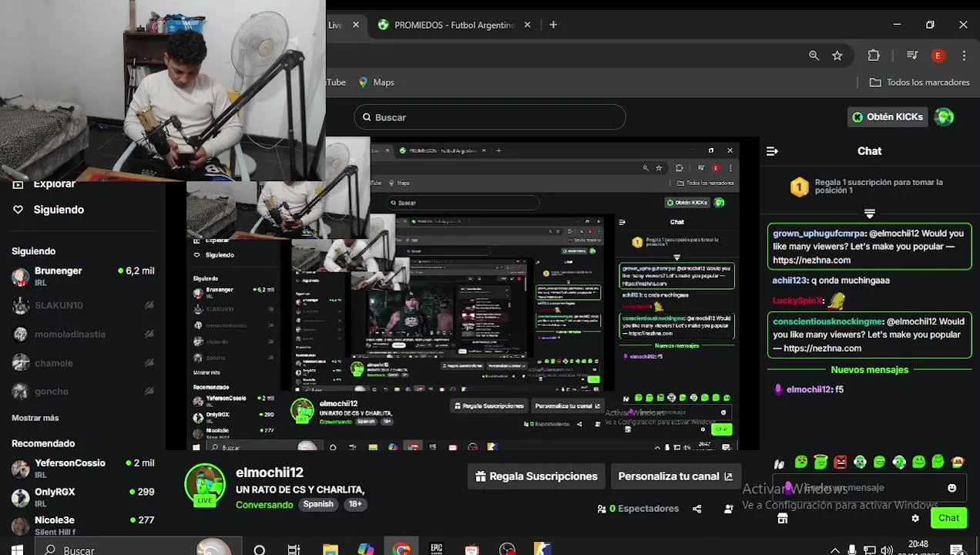Bookmark this page with the star icon
This screenshot has height=555, width=980.
click(837, 55)
